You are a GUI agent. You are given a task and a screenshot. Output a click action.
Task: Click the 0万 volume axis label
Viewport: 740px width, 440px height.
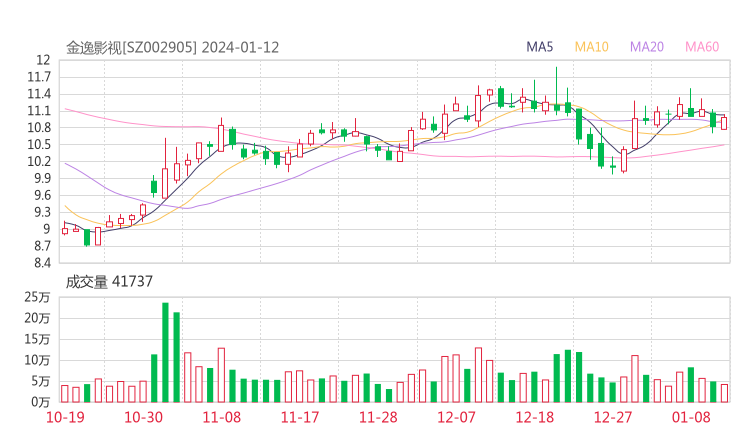41,402
